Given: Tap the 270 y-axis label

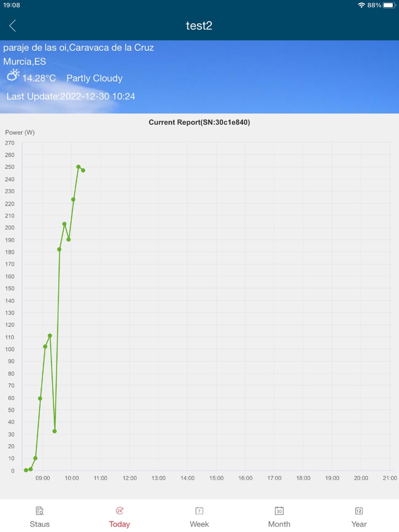Looking at the screenshot, I should pyautogui.click(x=10, y=143).
